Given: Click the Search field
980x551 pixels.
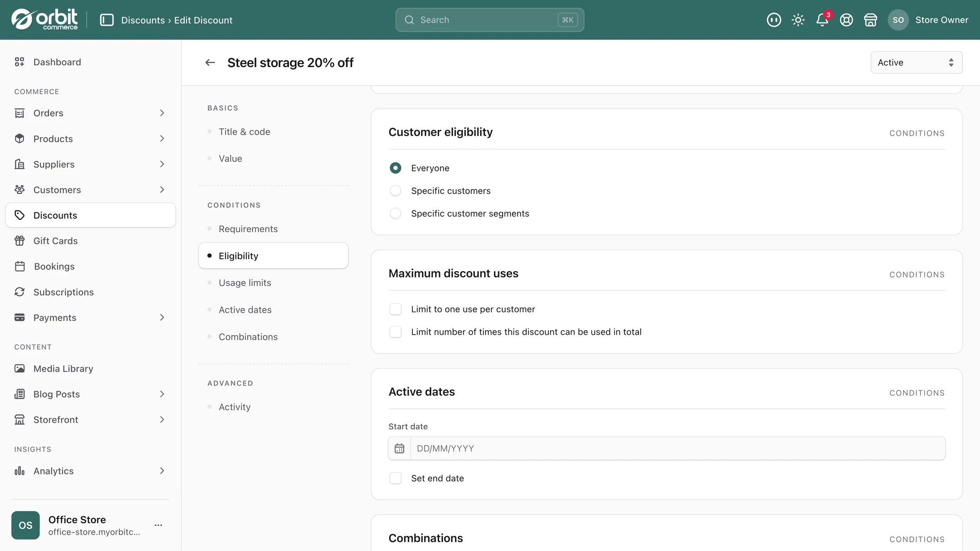Looking at the screenshot, I should (x=490, y=20).
